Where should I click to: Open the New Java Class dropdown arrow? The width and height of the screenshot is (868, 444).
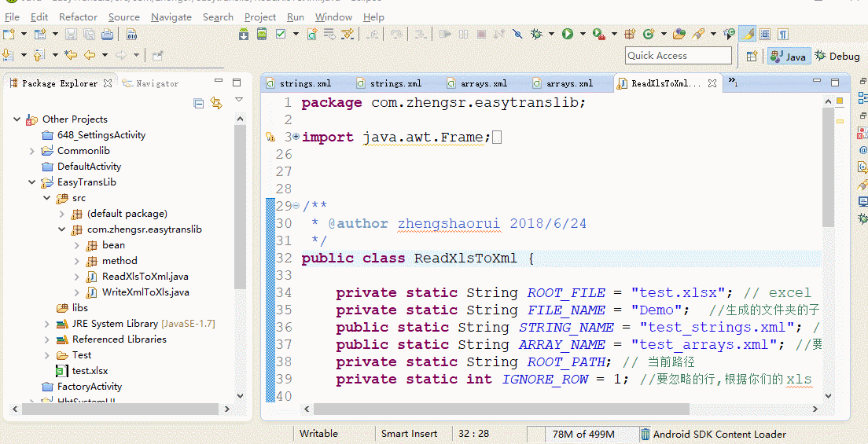tap(664, 35)
